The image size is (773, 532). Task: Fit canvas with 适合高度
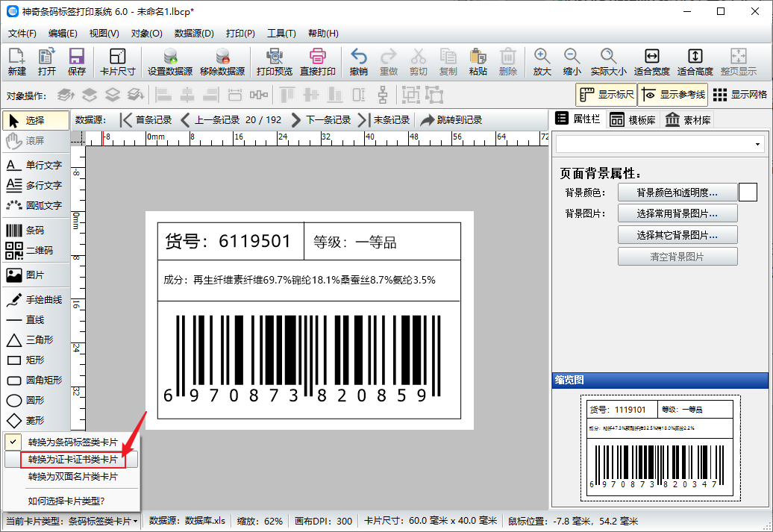pos(695,62)
